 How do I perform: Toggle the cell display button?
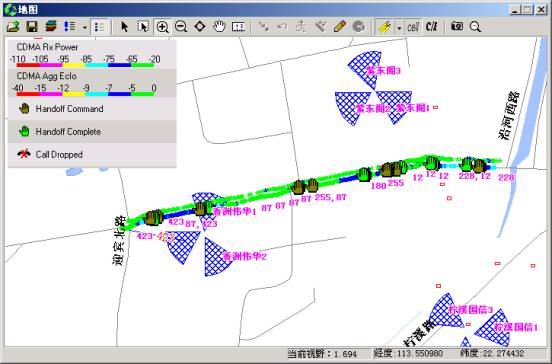click(x=413, y=27)
